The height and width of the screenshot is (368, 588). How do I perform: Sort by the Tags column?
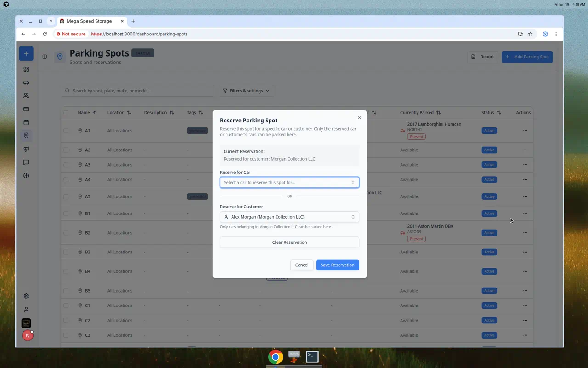point(195,113)
